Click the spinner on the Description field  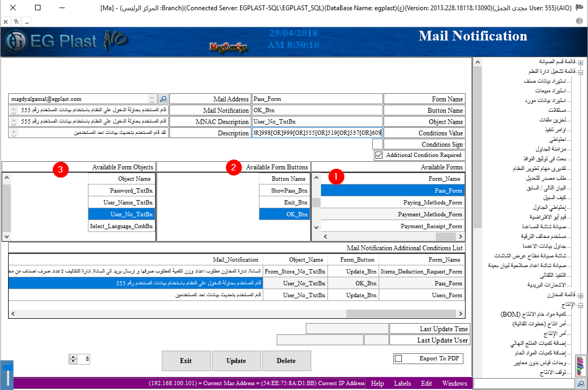pos(14,133)
